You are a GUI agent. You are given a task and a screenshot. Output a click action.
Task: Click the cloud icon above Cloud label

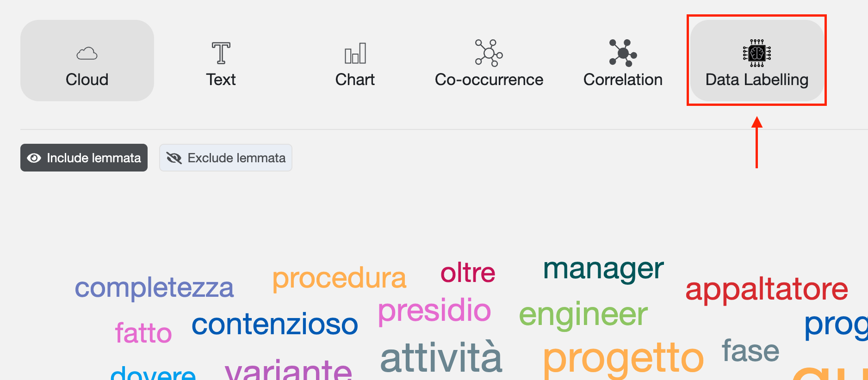[x=87, y=54]
